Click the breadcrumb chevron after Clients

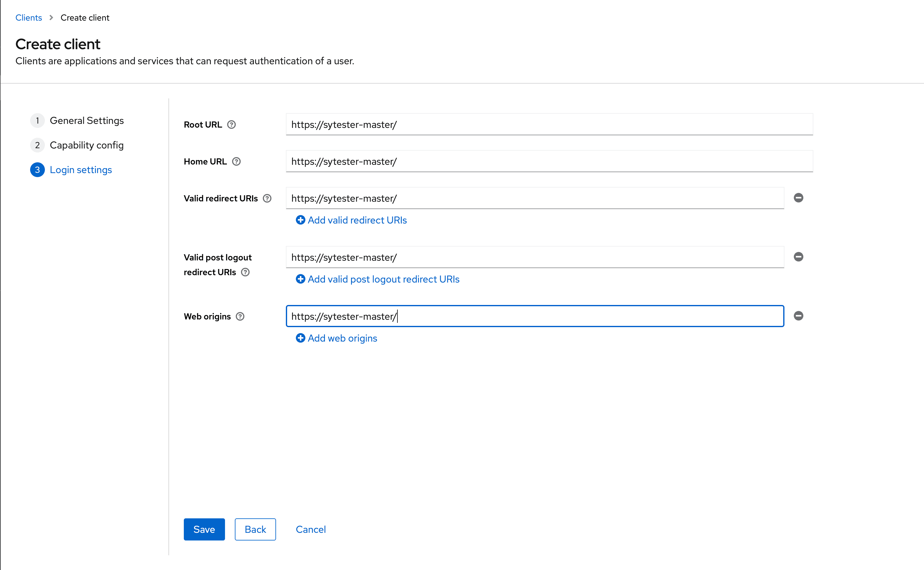coord(51,17)
